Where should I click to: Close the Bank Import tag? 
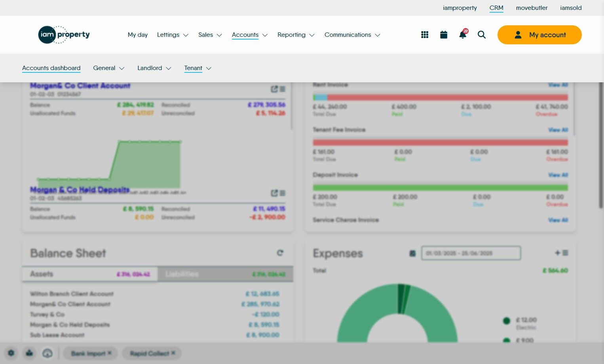tap(110, 353)
